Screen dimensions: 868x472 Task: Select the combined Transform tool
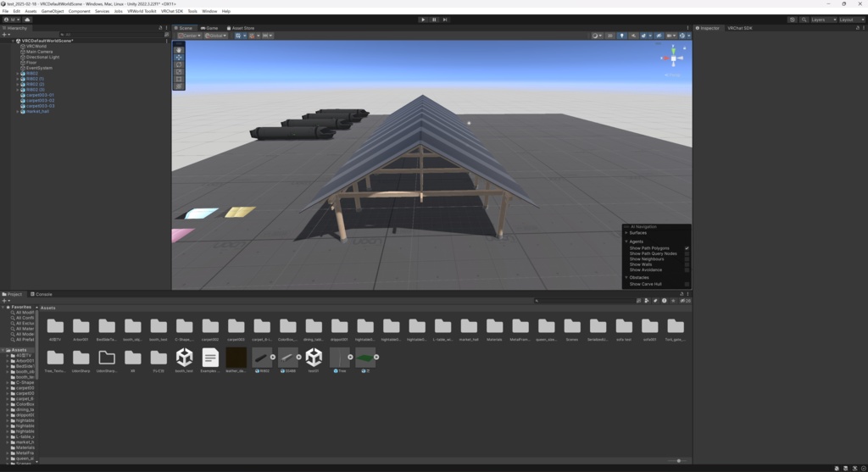click(178, 86)
